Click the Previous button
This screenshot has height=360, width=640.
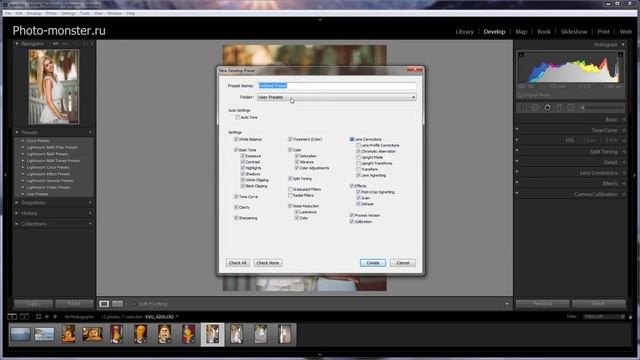[x=542, y=304]
